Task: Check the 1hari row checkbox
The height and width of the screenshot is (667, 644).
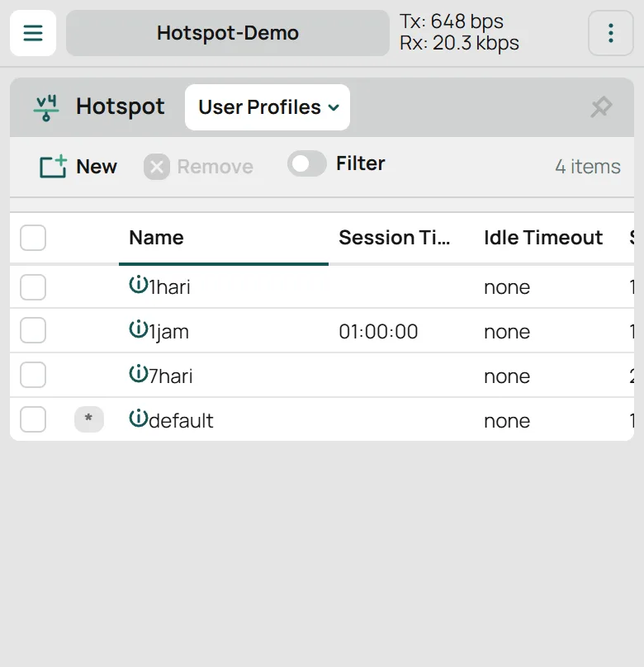Action: point(33,287)
